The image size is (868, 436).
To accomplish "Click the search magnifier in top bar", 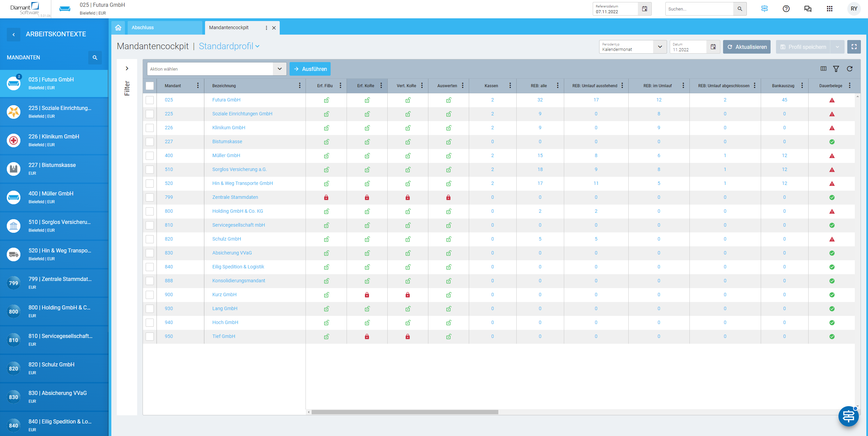I will tap(740, 9).
